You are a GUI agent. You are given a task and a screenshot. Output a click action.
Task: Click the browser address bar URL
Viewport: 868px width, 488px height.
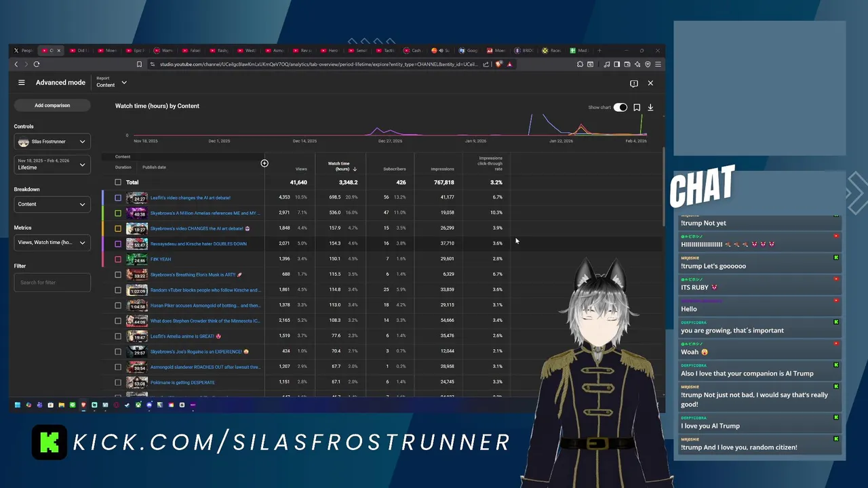click(319, 64)
